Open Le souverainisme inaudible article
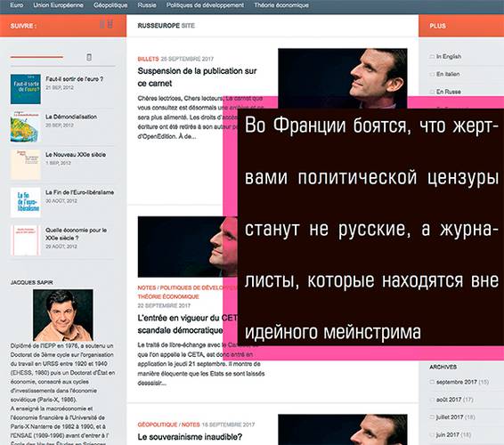 click(x=190, y=437)
